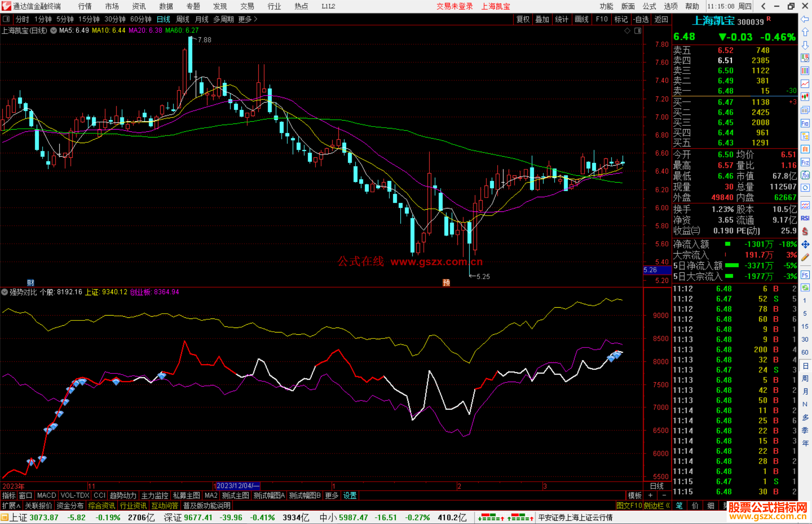This screenshot has width=812, height=524.
Task: Open 更多 indicators in bottom tab bar
Action: [x=332, y=495]
